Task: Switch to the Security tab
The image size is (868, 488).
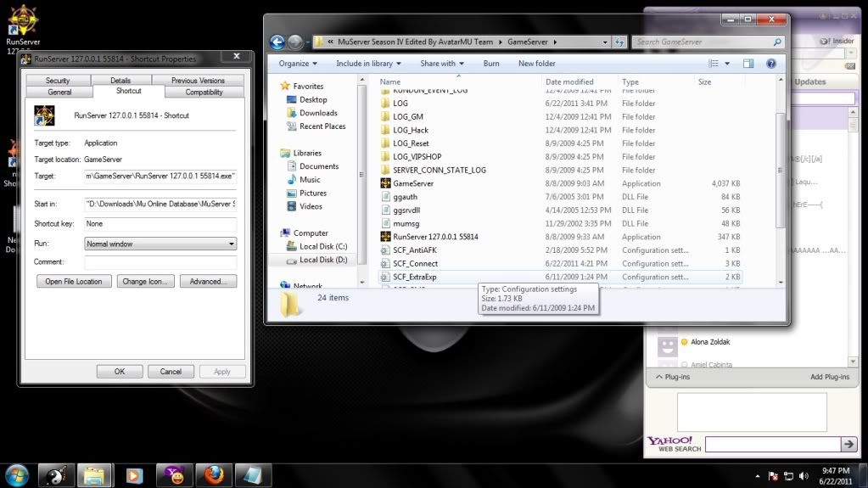Action: click(58, 81)
